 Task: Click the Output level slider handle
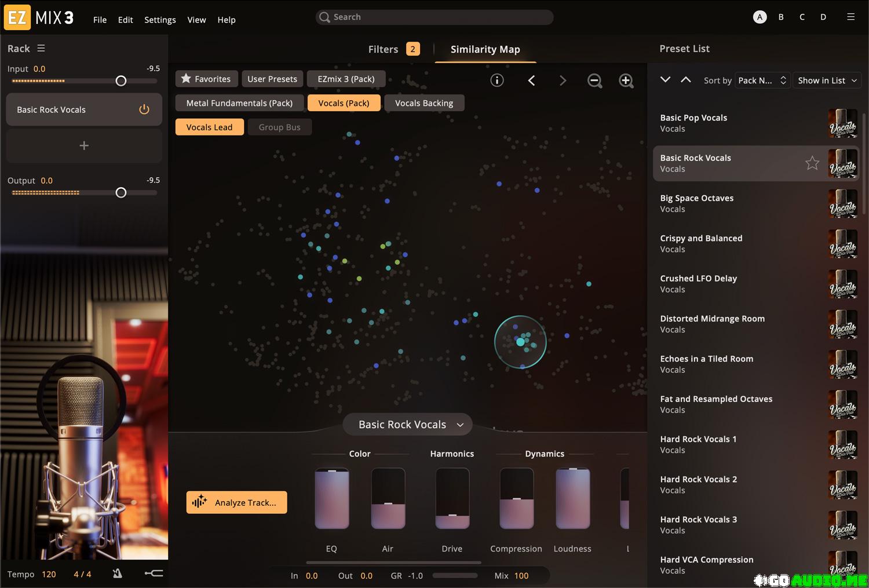click(121, 193)
